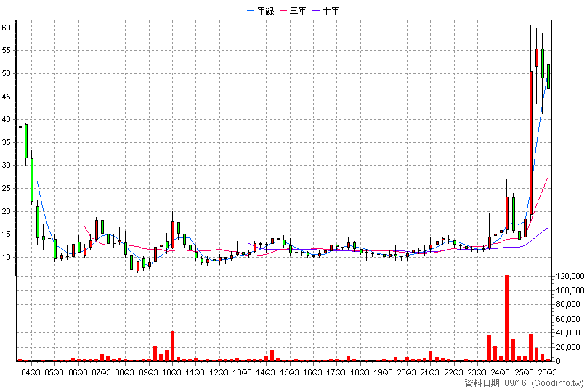
Task: Select the 09Q3 x-axis label
Action: (148, 372)
